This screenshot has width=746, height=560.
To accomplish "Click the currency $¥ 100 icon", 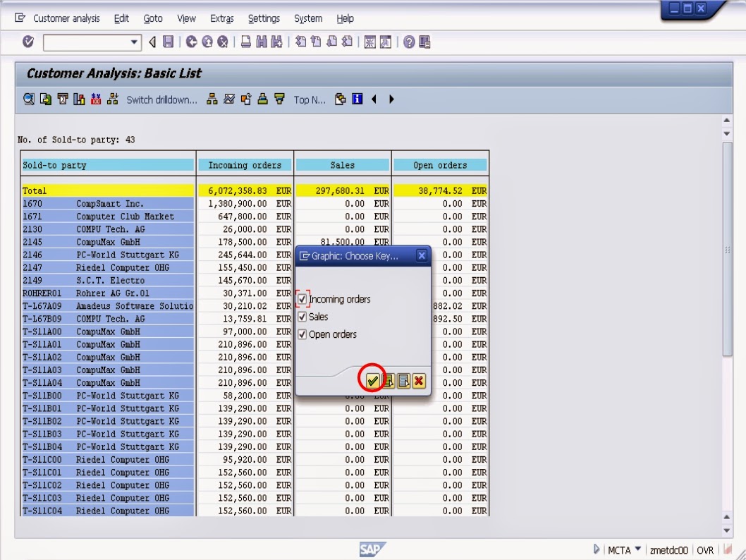I will pyautogui.click(x=96, y=99).
